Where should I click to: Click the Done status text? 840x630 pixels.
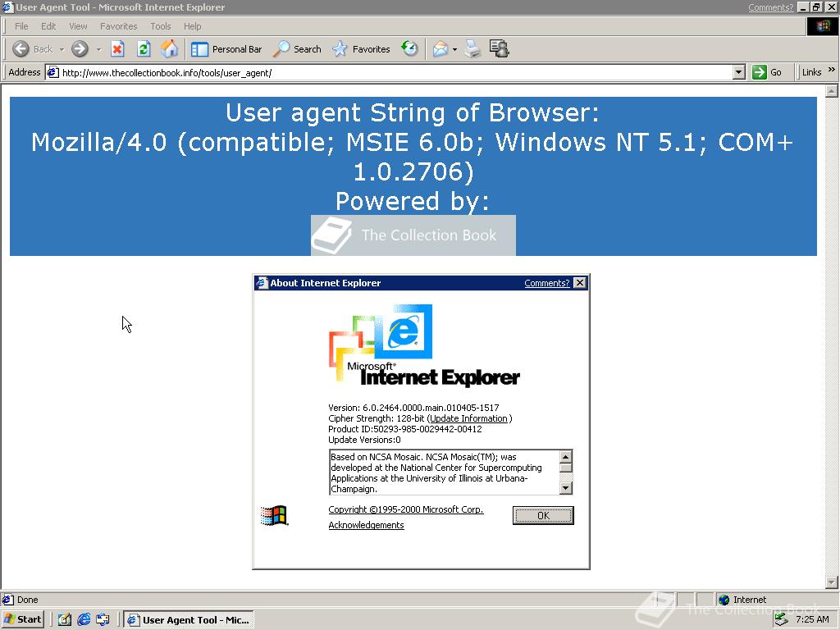tap(27, 600)
